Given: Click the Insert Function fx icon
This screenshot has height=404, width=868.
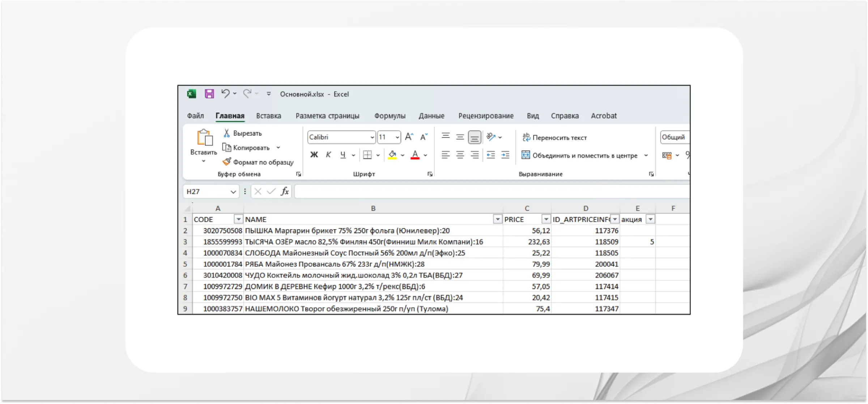Looking at the screenshot, I should coord(285,191).
